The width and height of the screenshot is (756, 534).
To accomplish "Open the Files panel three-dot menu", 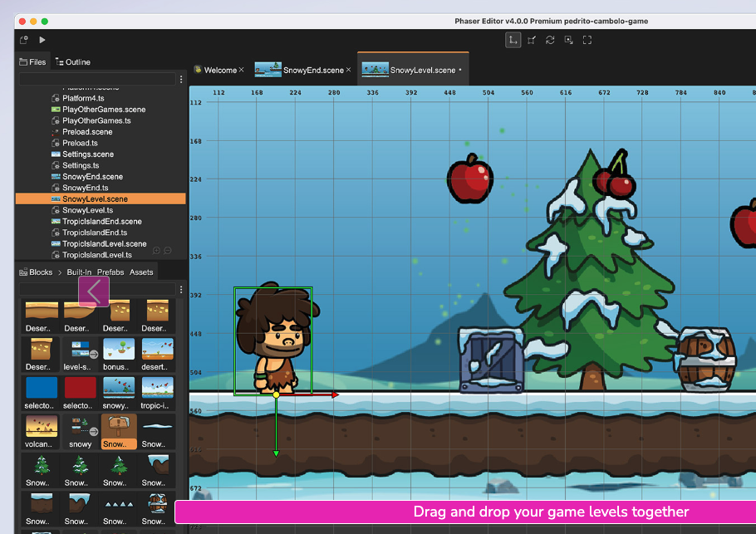I will point(180,79).
